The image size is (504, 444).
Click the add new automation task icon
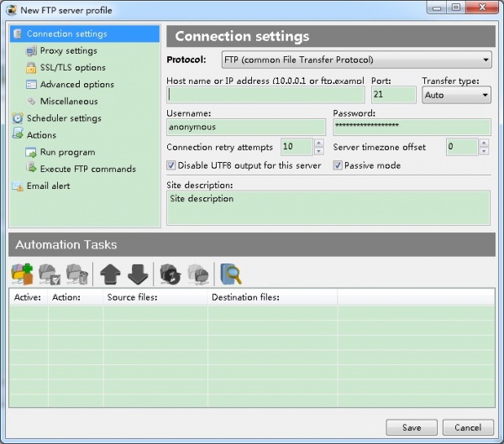click(x=21, y=274)
